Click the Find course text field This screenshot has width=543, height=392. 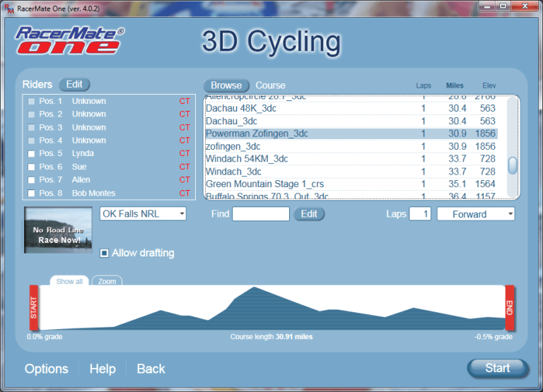[x=261, y=214]
